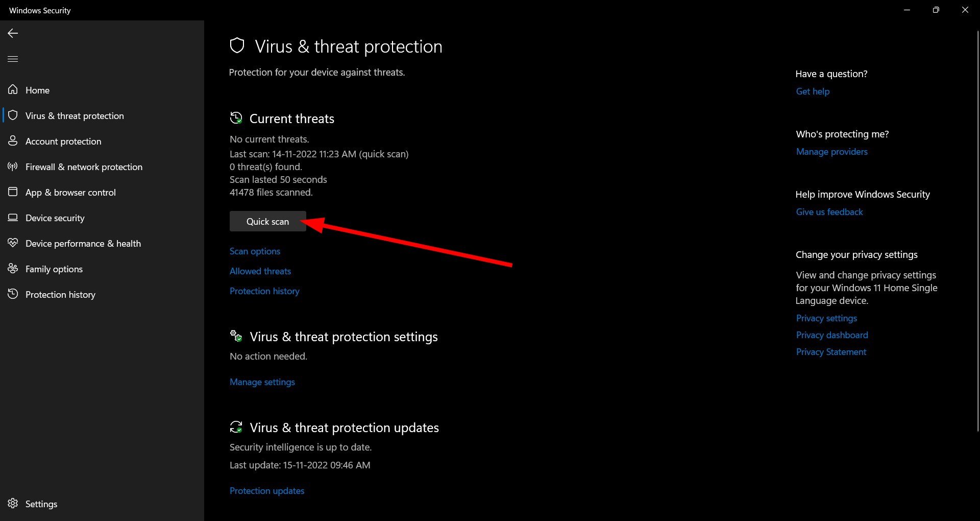The height and width of the screenshot is (521, 980).
Task: Click the Device security laptop icon
Action: pyautogui.click(x=13, y=218)
